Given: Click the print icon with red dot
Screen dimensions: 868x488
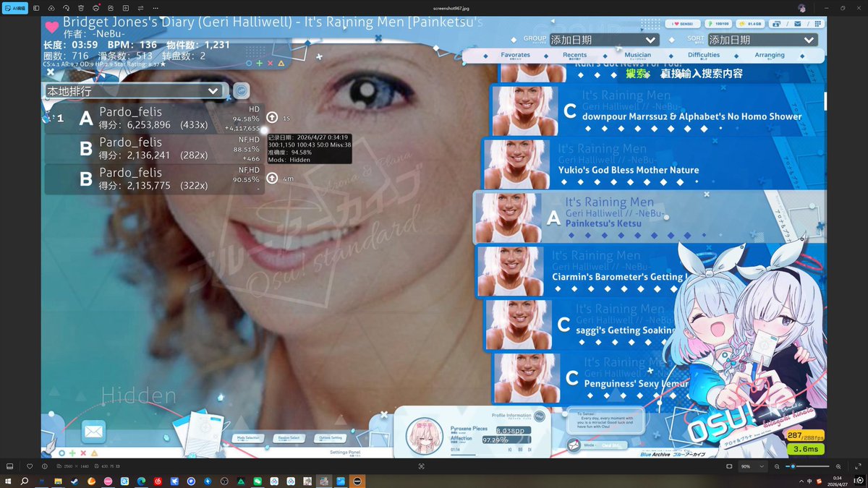Looking at the screenshot, I should tap(96, 8).
